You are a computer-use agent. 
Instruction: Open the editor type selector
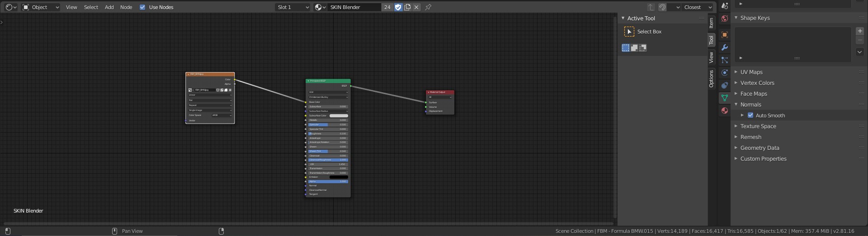click(x=10, y=7)
